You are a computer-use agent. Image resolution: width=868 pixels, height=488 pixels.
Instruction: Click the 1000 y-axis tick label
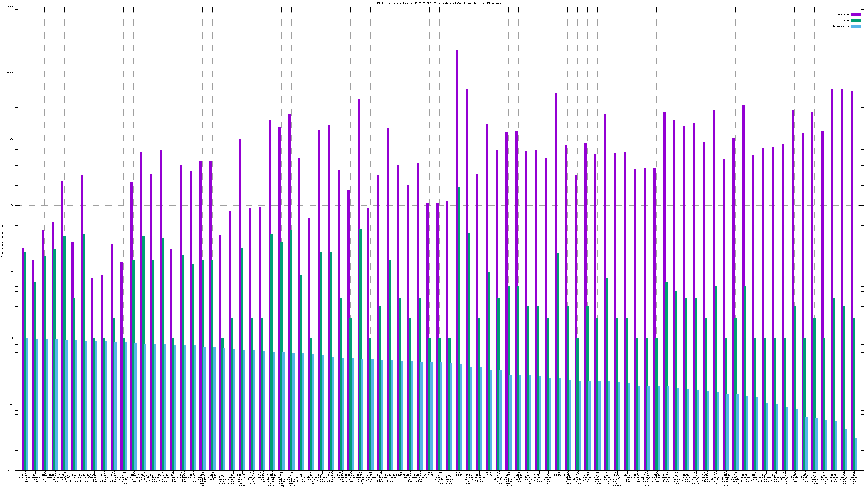[x=11, y=139]
